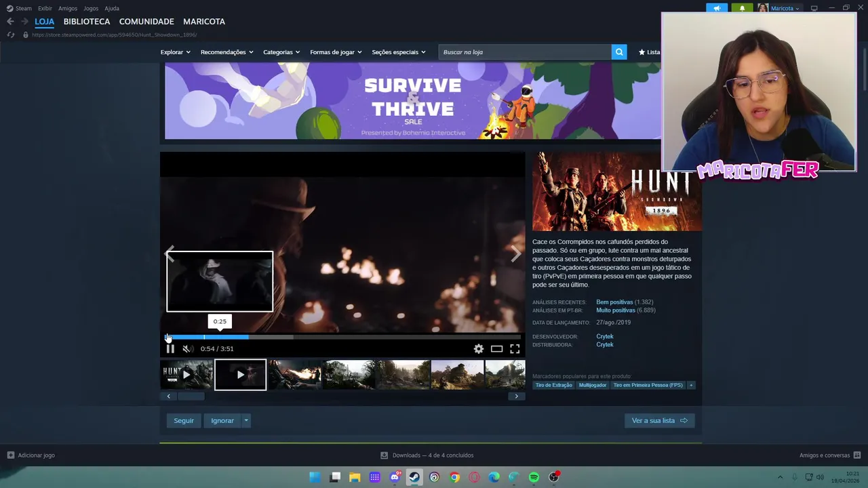
Task: Switch to the LOJA tab
Action: pos(44,22)
